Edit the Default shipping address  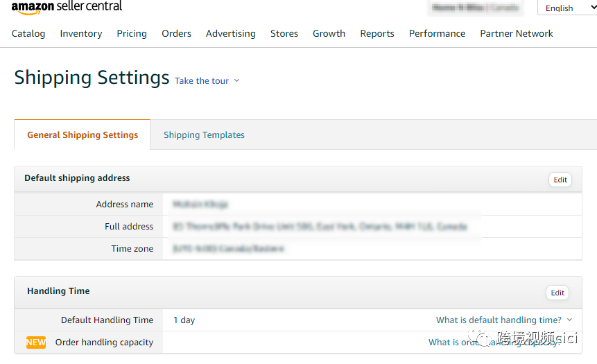tap(560, 180)
